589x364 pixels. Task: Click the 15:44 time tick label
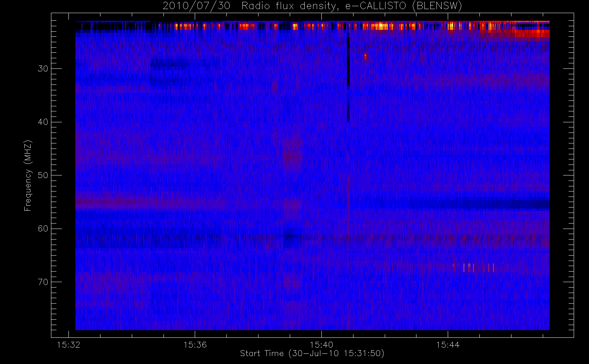[x=448, y=345]
